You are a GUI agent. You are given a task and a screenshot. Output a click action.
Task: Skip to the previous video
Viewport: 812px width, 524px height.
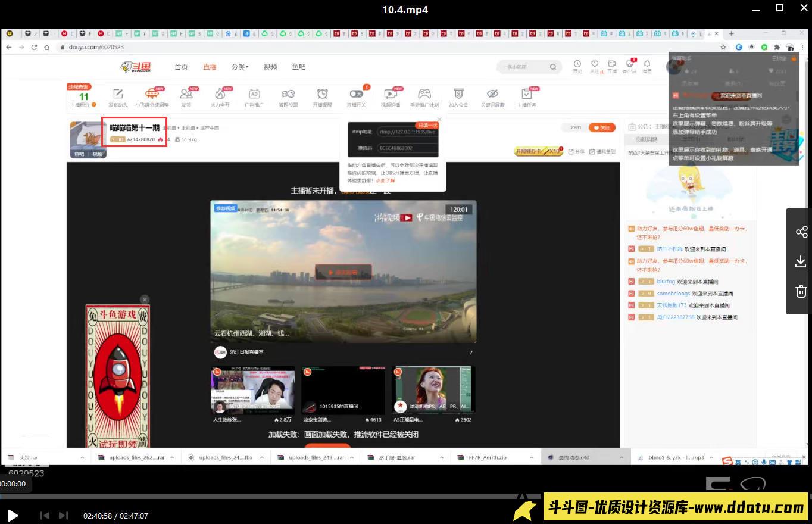[45, 516]
